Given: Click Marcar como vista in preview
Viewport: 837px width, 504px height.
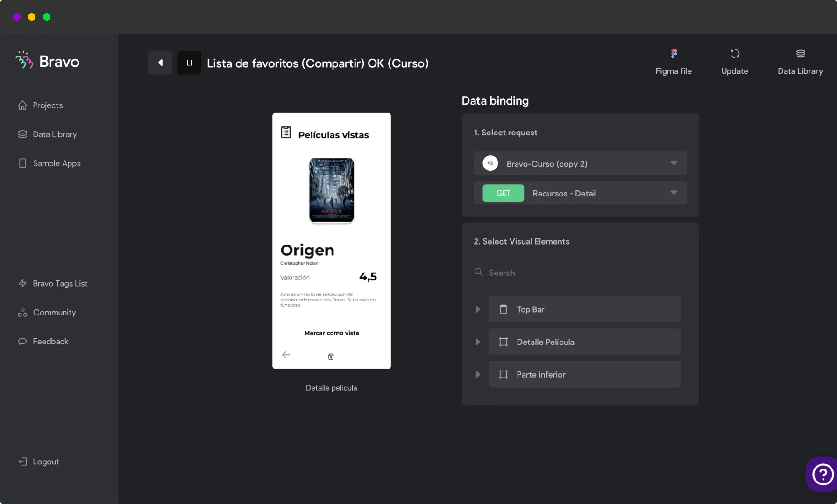Looking at the screenshot, I should tap(332, 333).
